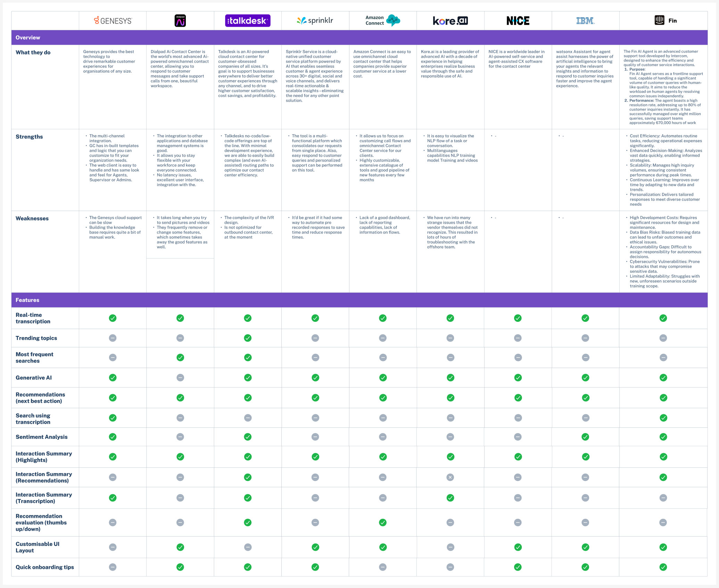Click the Amazon Connect logo
Screen dimensions: 719x588
click(382, 20)
